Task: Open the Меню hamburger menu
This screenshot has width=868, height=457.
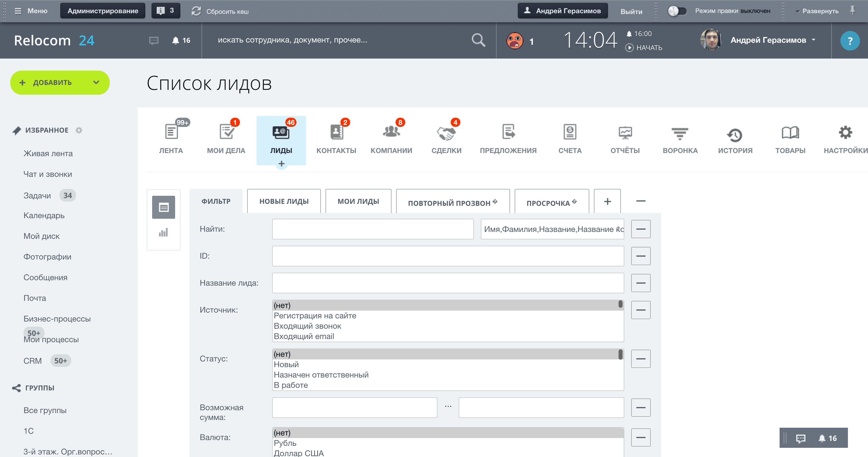Action: click(31, 11)
